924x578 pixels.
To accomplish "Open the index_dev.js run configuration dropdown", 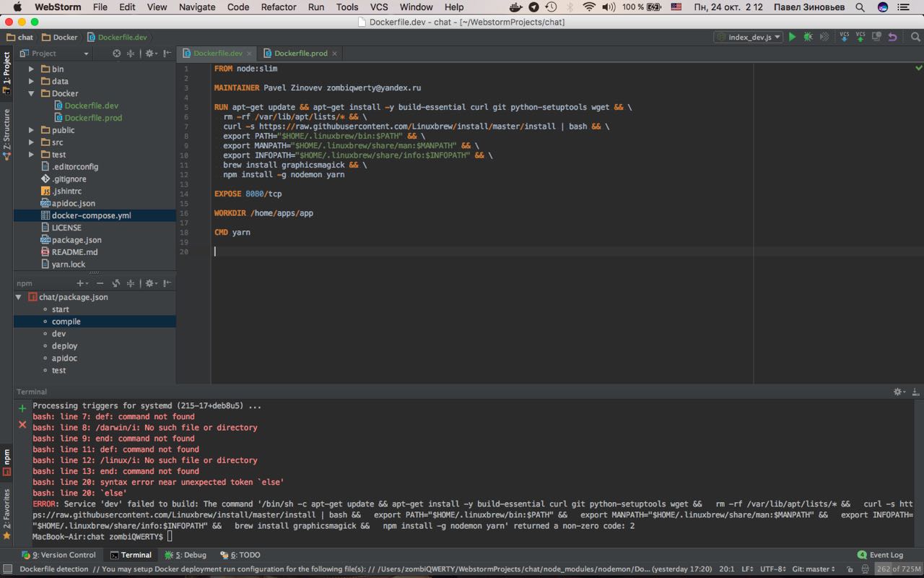I will pos(749,37).
